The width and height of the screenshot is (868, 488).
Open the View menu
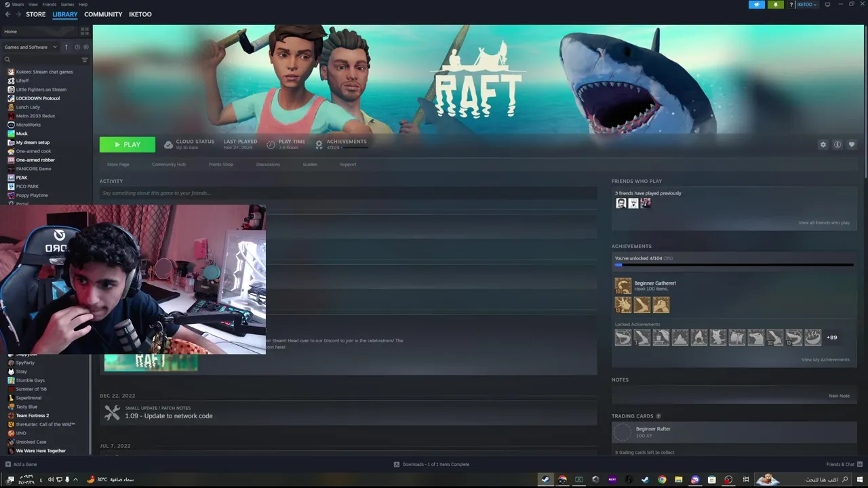coord(33,4)
